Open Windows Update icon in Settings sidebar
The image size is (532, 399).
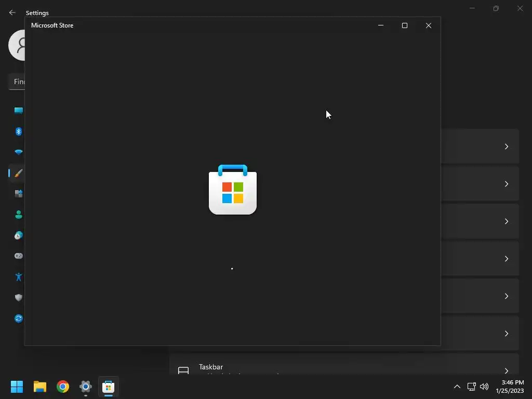click(19, 318)
